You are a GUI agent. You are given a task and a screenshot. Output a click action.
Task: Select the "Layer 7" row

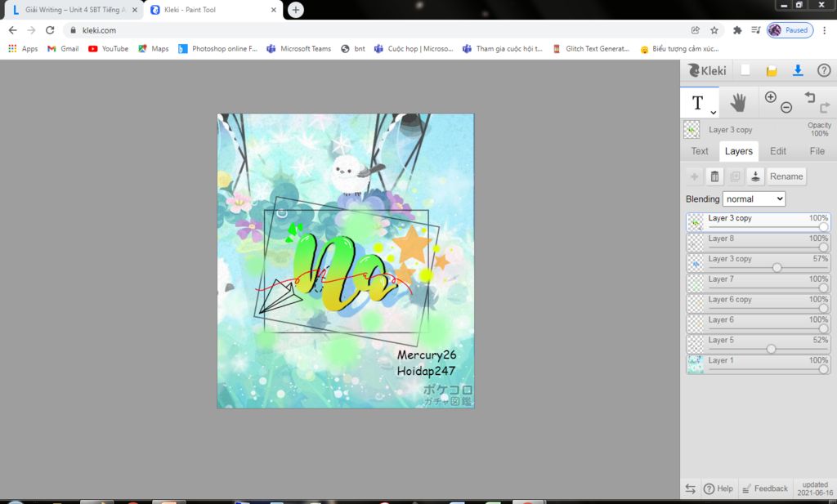(758, 283)
